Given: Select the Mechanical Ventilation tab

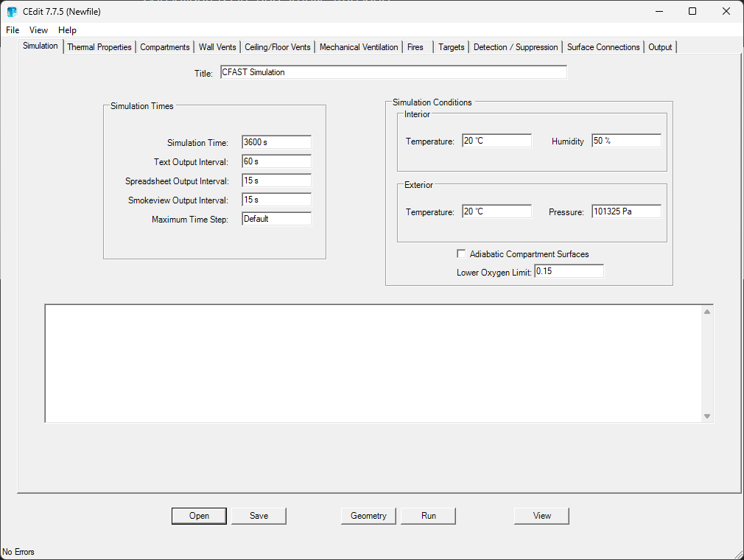Looking at the screenshot, I should click(359, 47).
